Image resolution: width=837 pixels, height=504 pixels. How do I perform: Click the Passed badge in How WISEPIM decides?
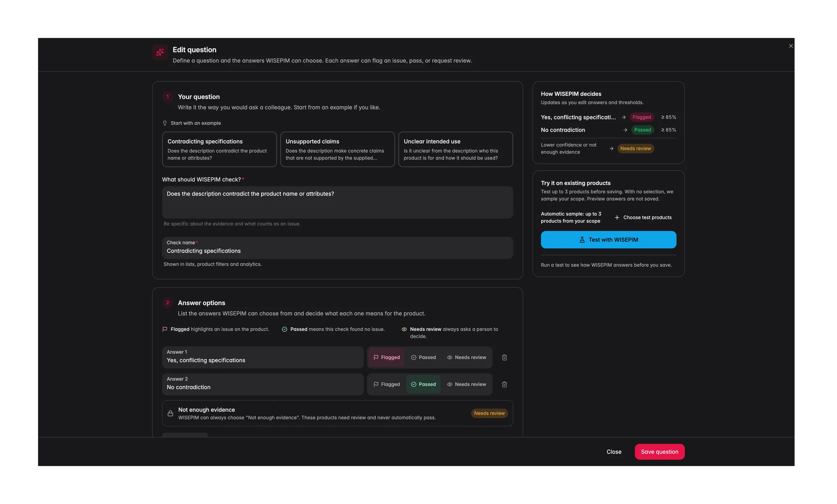pos(642,130)
